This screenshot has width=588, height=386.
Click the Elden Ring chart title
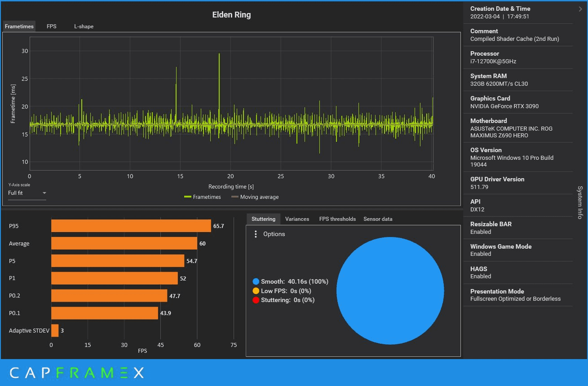[231, 15]
